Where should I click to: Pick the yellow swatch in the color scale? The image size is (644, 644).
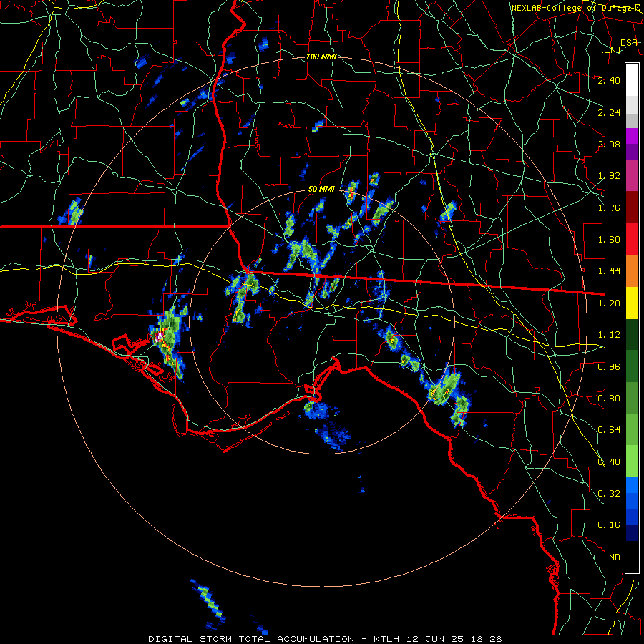point(632,303)
